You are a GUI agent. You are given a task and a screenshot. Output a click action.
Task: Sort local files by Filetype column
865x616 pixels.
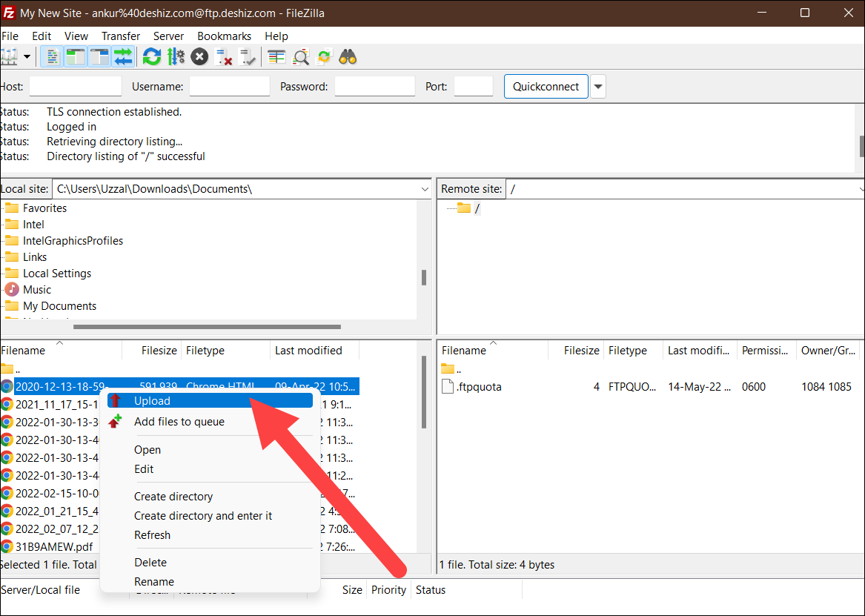pos(225,350)
